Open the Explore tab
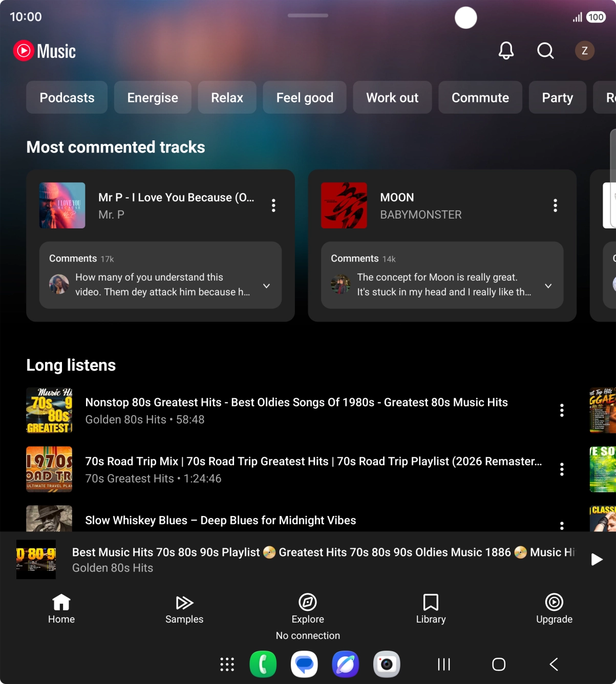 coord(308,609)
